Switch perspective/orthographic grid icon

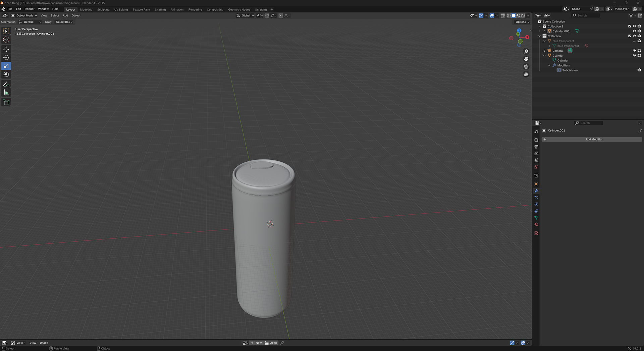(x=526, y=74)
